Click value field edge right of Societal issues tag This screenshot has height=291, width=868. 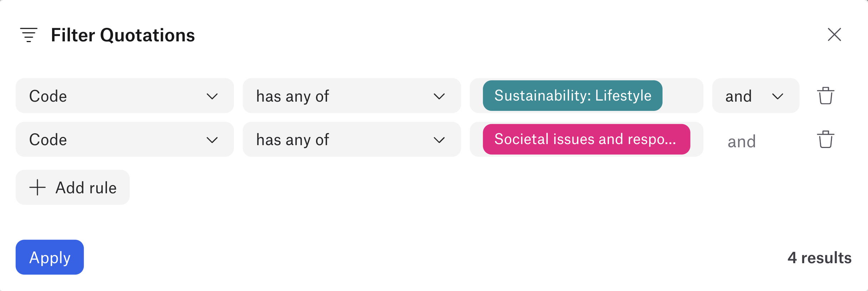(x=697, y=139)
